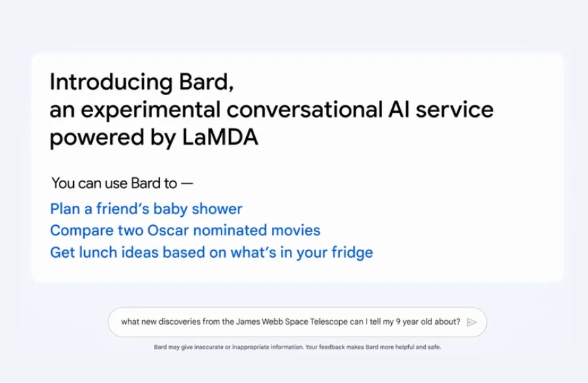Viewport: 588px width, 383px height.
Task: Click the word 'LaMDA' in the heading
Action: 220,137
